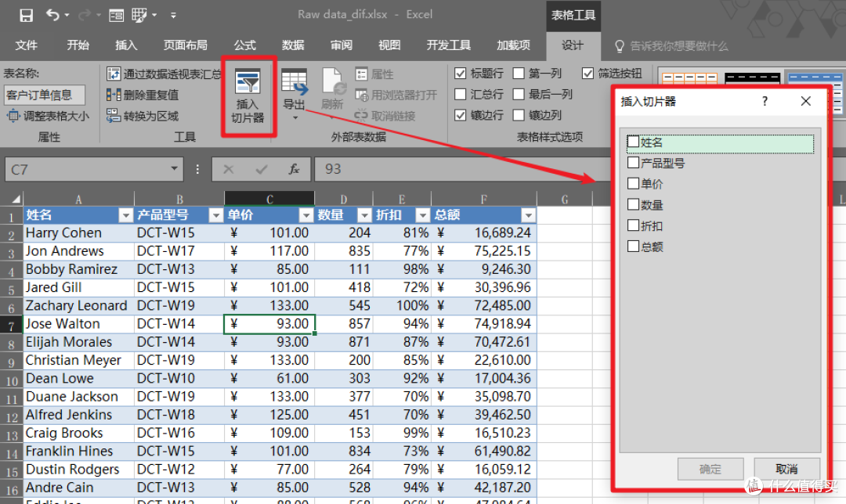
Task: Open the 总额 column filter dropdown
Action: 528,216
